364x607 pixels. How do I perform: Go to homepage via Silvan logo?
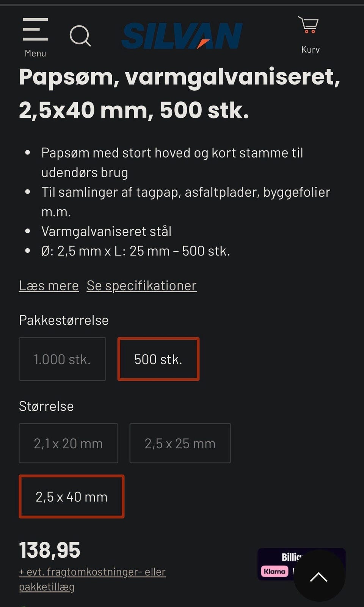pos(182,36)
